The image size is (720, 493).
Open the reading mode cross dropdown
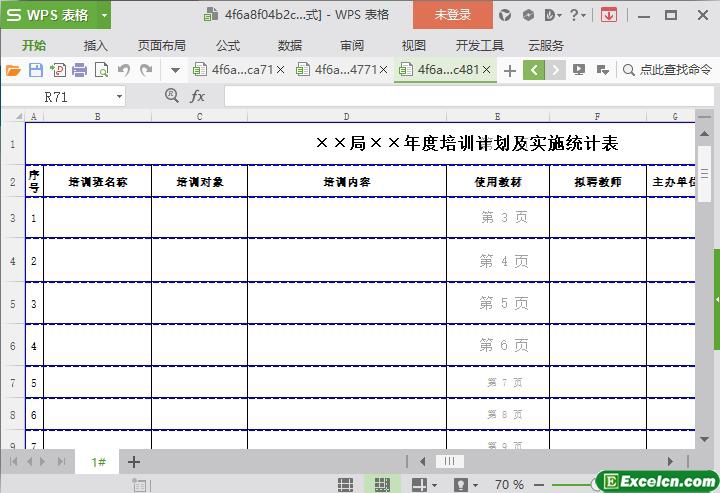424,484
